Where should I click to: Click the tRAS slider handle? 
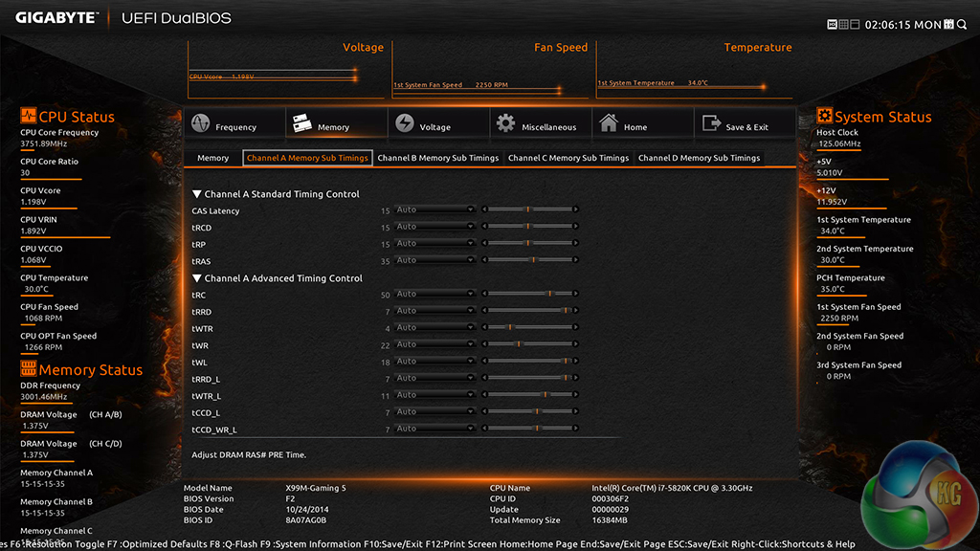[x=533, y=260]
